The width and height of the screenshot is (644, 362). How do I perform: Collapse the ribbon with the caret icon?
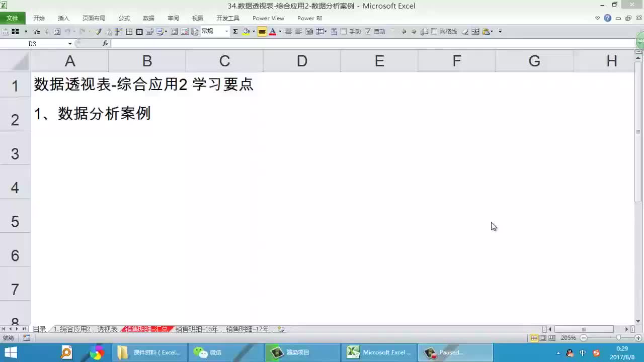(x=598, y=18)
